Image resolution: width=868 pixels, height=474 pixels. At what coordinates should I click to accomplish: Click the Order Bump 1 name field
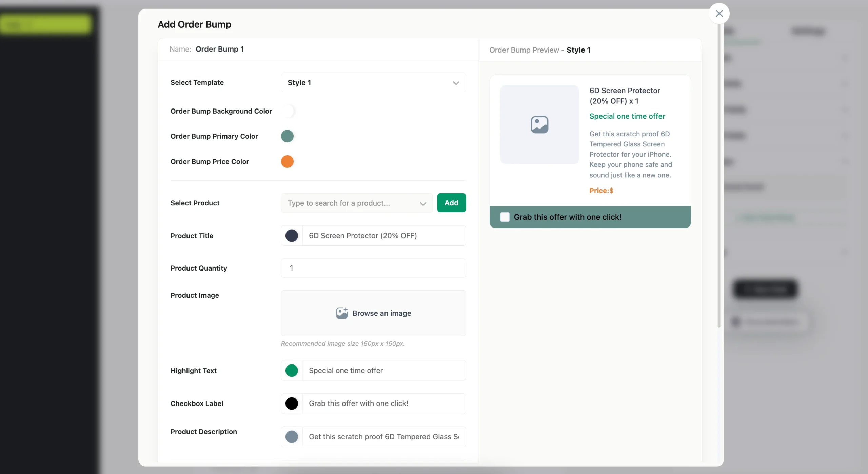click(220, 49)
